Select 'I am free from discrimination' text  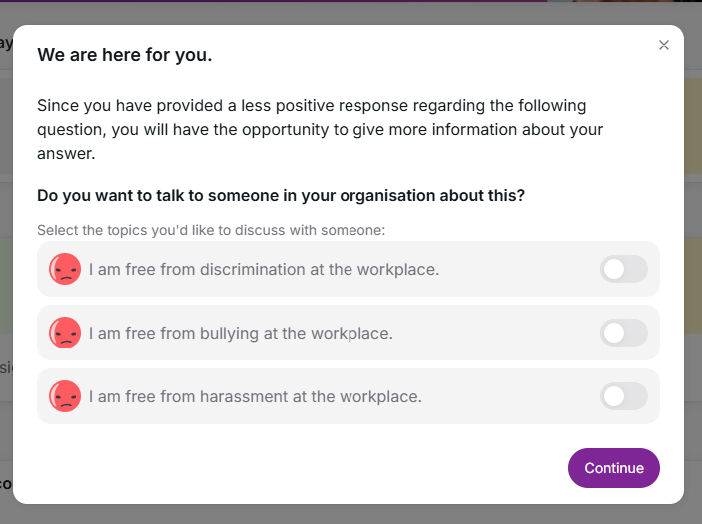pos(264,270)
